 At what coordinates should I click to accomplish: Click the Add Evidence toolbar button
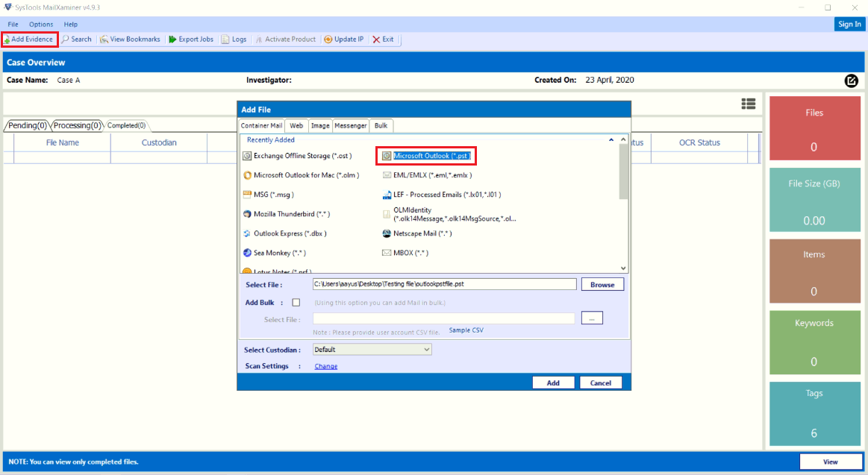(x=29, y=40)
